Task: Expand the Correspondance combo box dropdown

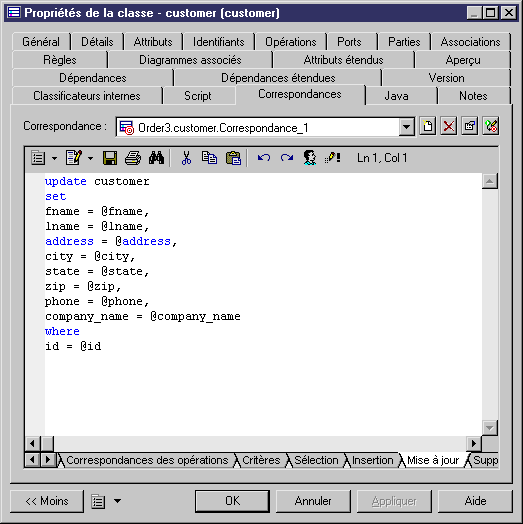Action: pos(407,127)
